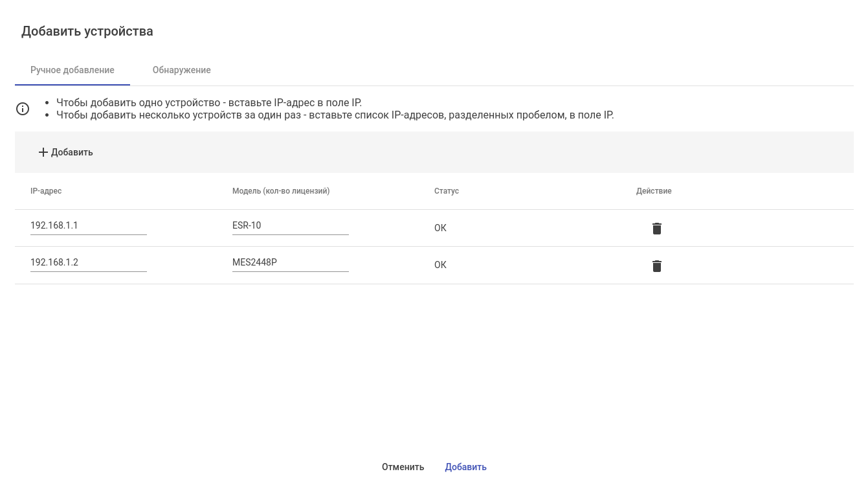Click the Добавить устройства dialog title

[x=87, y=31]
